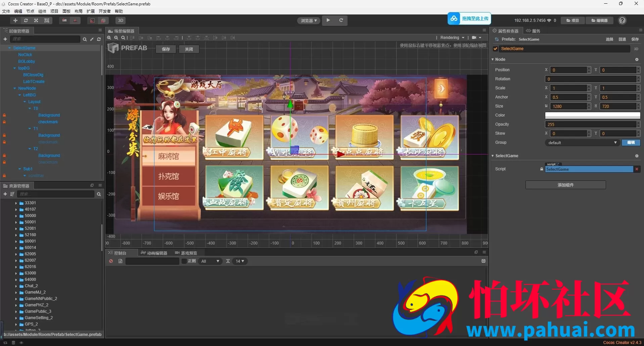Click the prefab link icon in inspector
Viewport: 644px width, 346px height.
tap(497, 39)
